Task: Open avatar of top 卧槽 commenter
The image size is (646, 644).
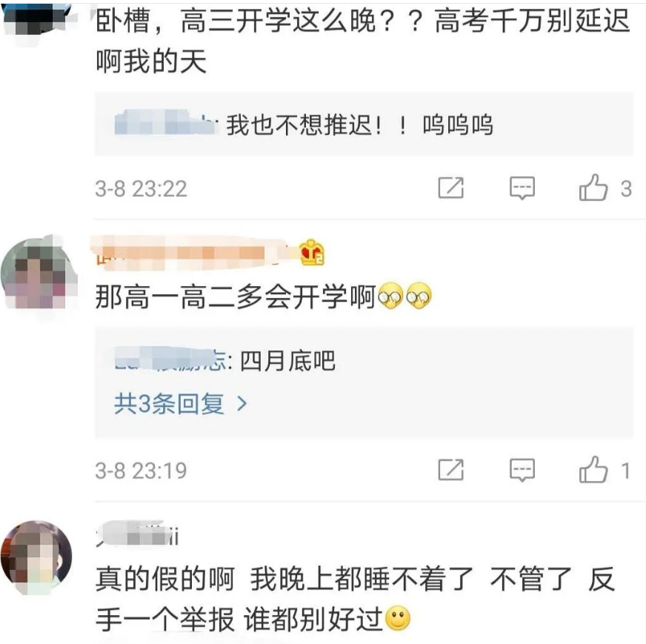Action: click(37, 16)
